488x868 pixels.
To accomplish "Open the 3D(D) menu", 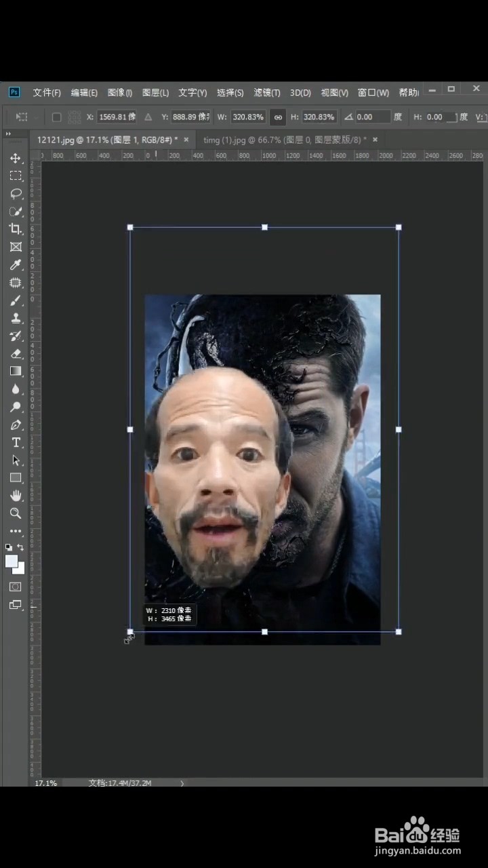I will (x=300, y=93).
